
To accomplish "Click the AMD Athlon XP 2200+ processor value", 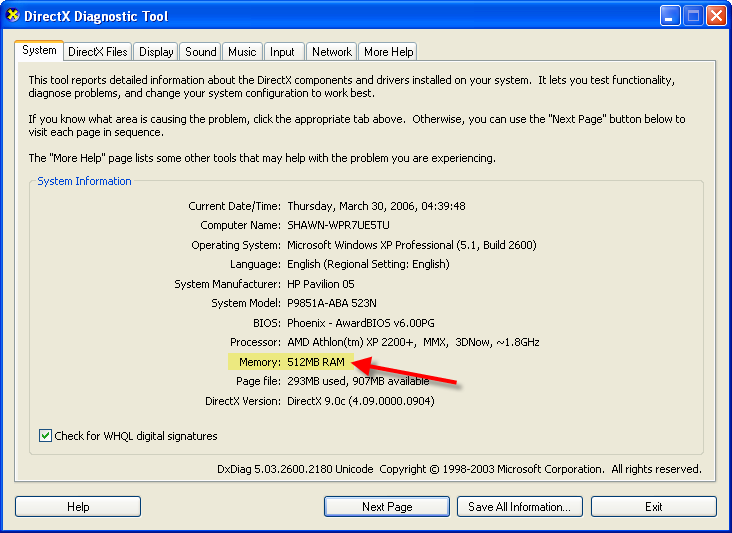I will [x=413, y=342].
